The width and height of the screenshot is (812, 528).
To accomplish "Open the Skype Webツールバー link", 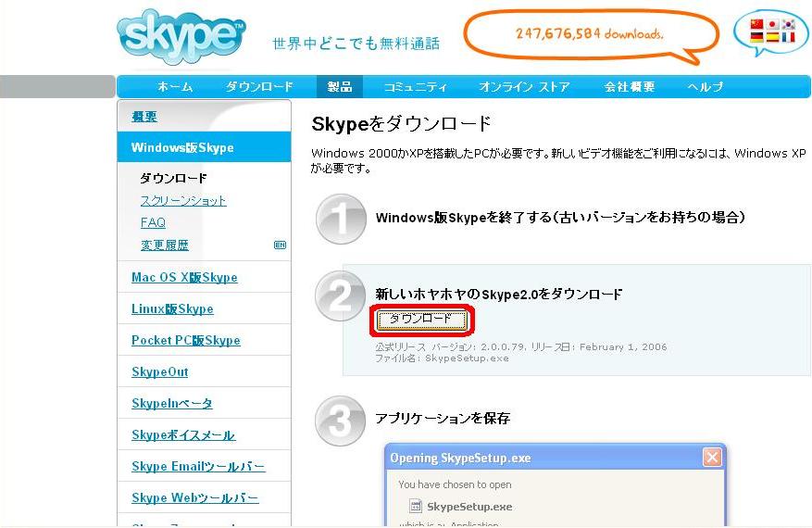I will (195, 498).
